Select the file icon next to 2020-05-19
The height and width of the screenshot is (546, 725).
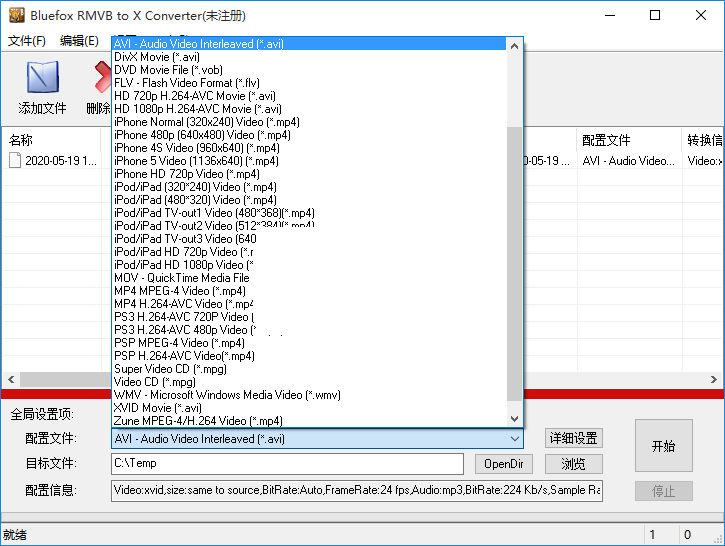pyautogui.click(x=15, y=160)
